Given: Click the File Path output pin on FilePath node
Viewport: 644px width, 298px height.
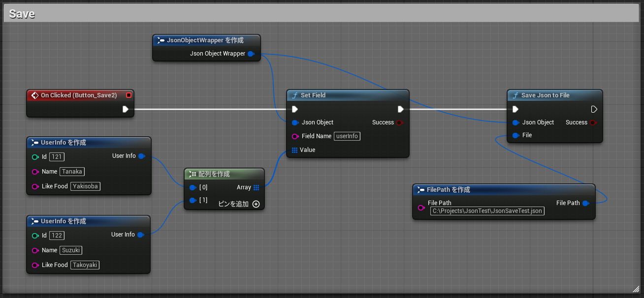Looking at the screenshot, I should 586,203.
